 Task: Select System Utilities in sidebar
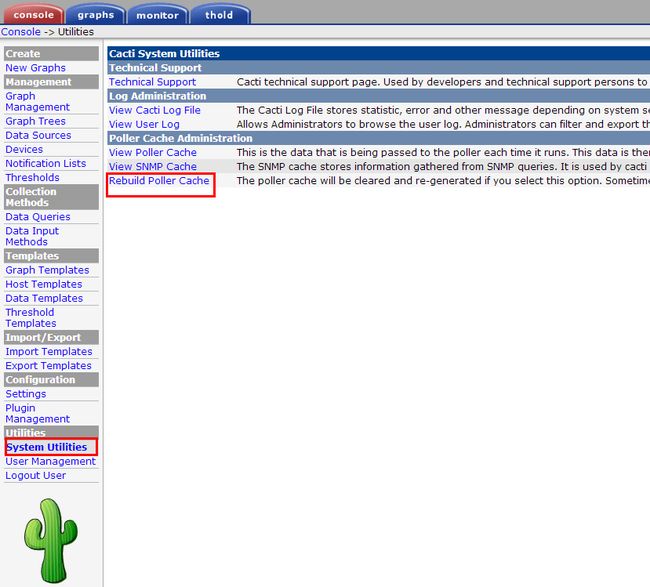pos(46,447)
